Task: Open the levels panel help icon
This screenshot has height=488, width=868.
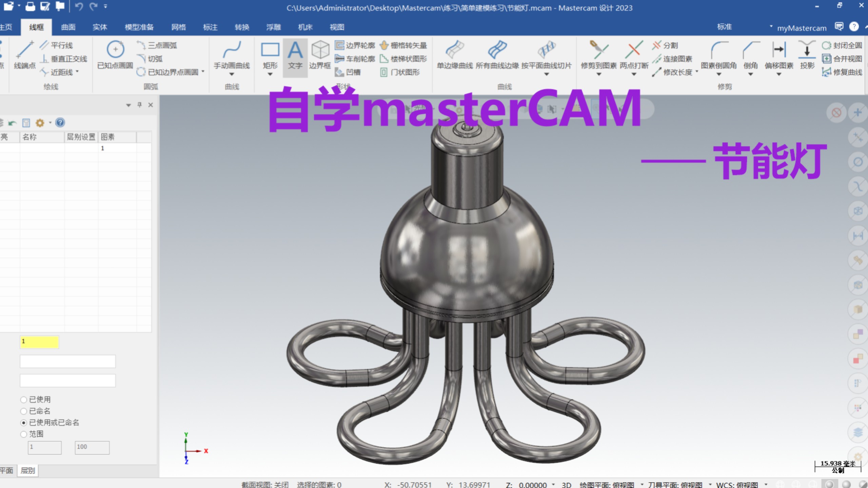Action: (60, 122)
